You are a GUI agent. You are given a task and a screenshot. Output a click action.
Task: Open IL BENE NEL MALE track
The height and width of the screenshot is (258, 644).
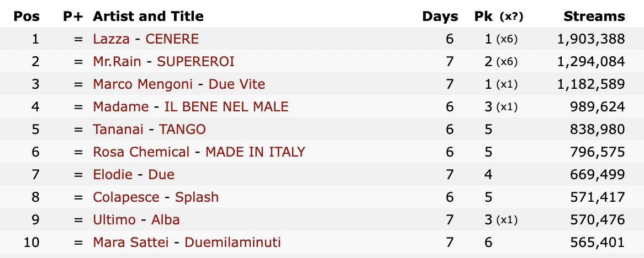(x=226, y=106)
